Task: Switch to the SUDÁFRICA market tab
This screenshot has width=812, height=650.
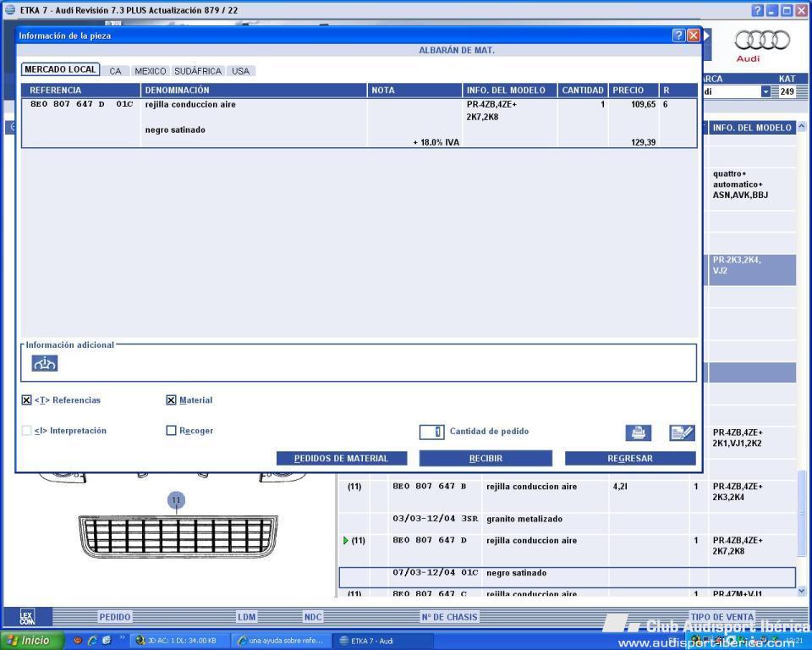Action: (x=198, y=71)
